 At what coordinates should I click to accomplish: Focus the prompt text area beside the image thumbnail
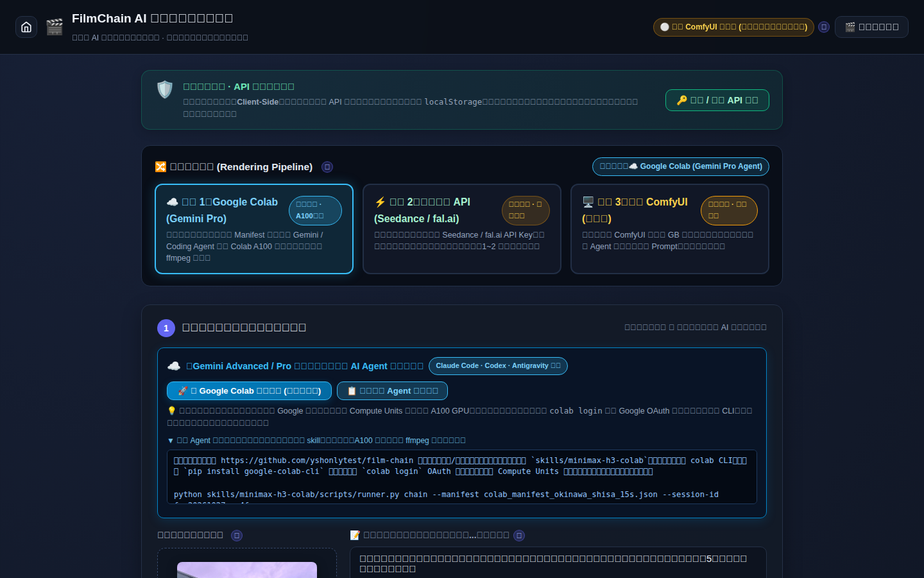click(558, 563)
